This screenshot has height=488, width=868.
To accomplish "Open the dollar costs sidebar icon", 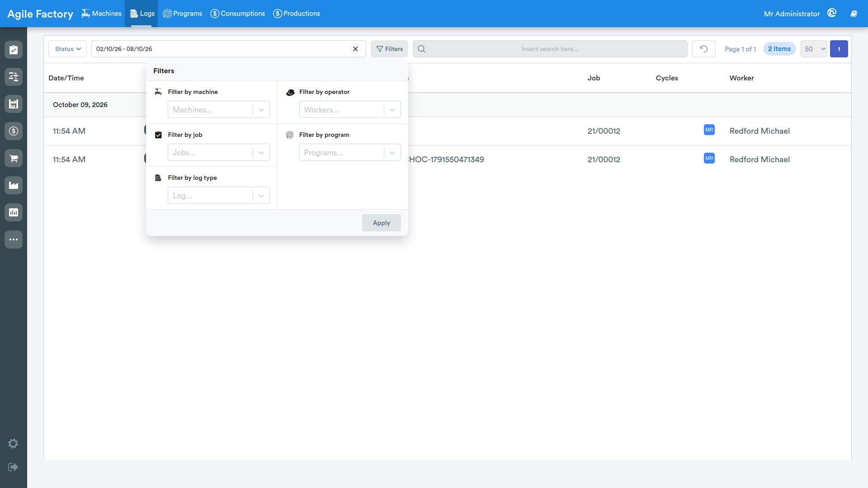I will click(14, 131).
